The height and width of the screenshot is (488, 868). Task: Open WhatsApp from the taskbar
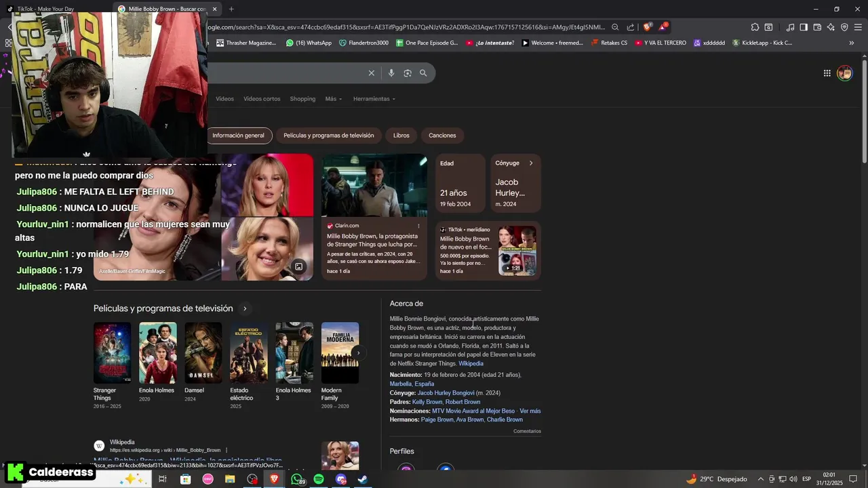[x=297, y=479]
